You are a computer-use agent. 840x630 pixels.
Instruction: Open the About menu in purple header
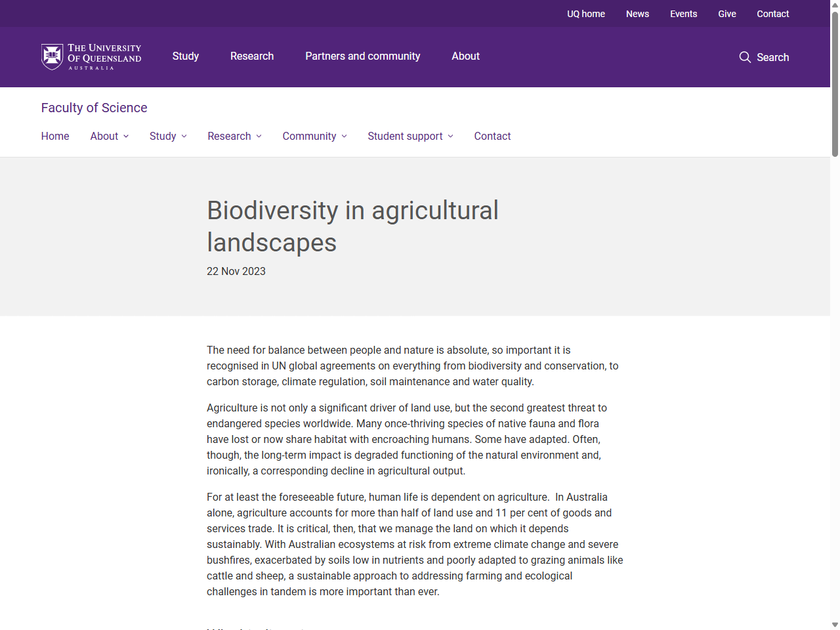point(465,56)
